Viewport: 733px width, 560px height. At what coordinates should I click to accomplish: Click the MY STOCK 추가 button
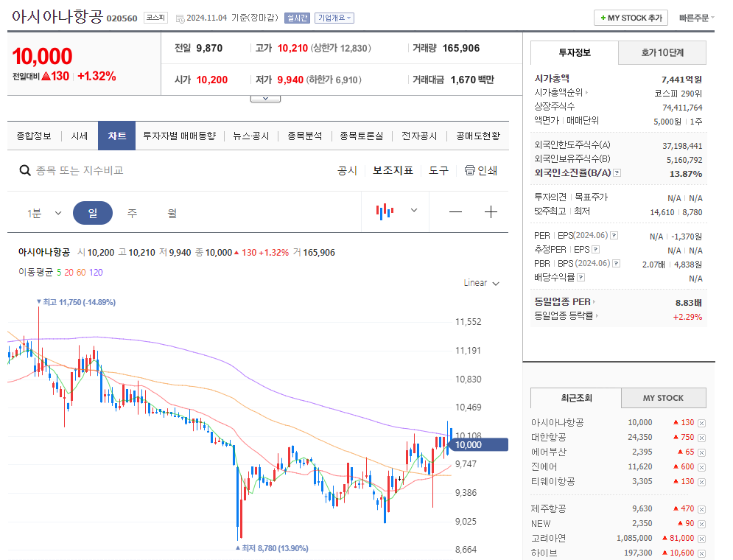(x=631, y=18)
